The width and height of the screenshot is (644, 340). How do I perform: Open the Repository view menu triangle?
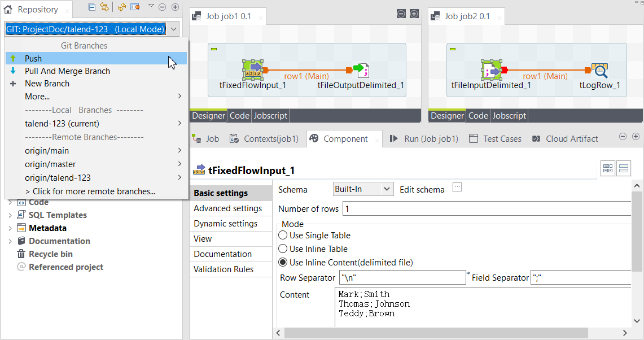tap(151, 6)
